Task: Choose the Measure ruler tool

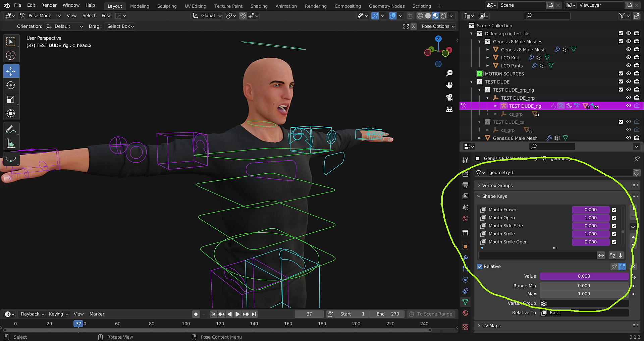Action: pyautogui.click(x=11, y=144)
